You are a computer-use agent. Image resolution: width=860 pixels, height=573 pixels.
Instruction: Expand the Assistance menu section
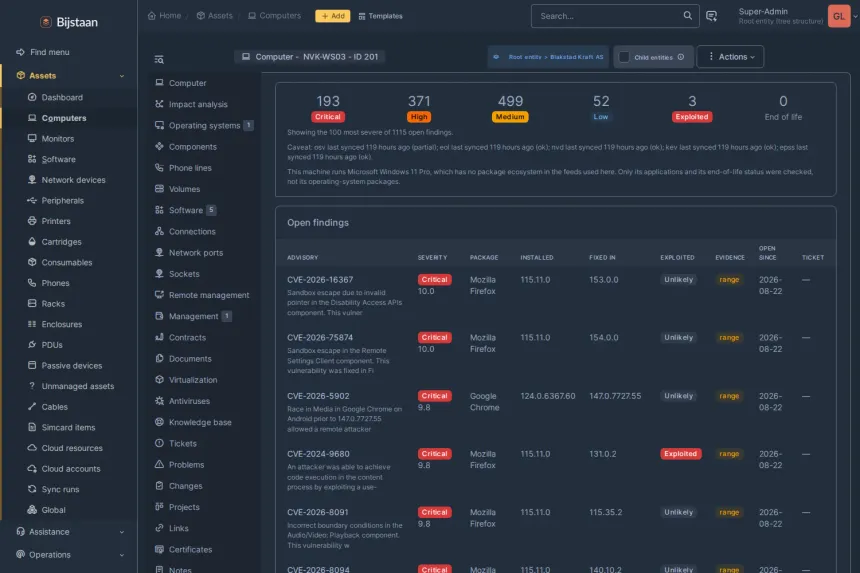click(x=69, y=531)
